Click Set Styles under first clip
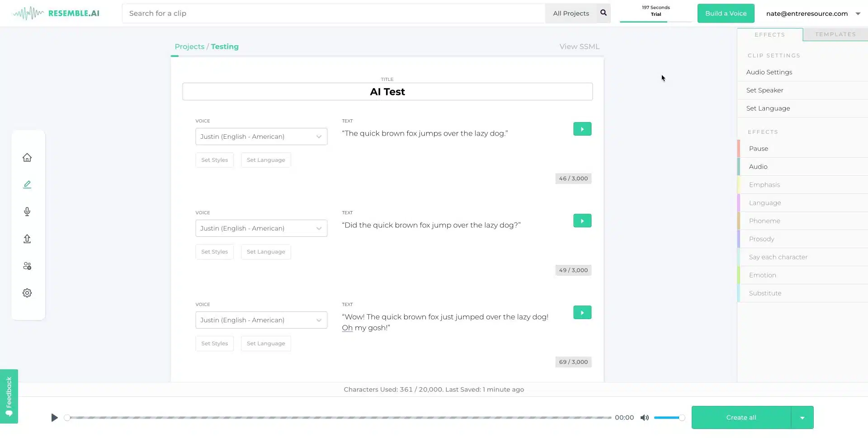 pos(214,160)
